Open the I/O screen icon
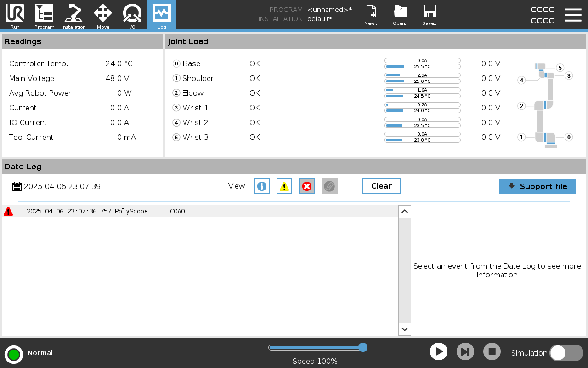Screen dimensions: 588x368 (132, 15)
